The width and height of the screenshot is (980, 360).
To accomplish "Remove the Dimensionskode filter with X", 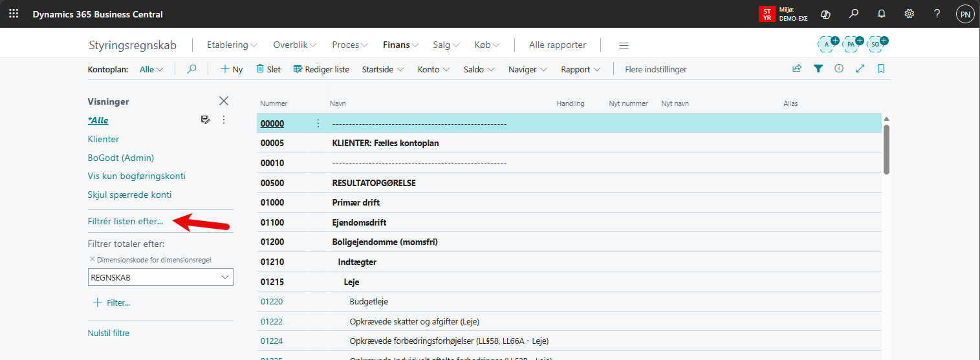I will coord(92,259).
